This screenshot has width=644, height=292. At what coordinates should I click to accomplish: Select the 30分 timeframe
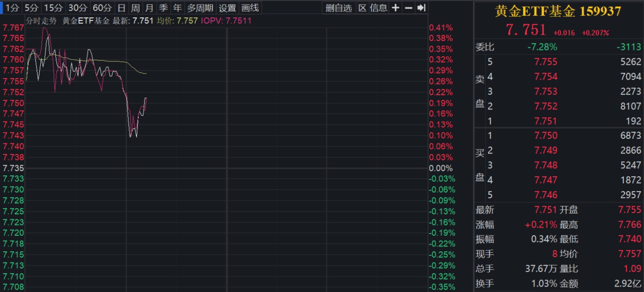78,8
